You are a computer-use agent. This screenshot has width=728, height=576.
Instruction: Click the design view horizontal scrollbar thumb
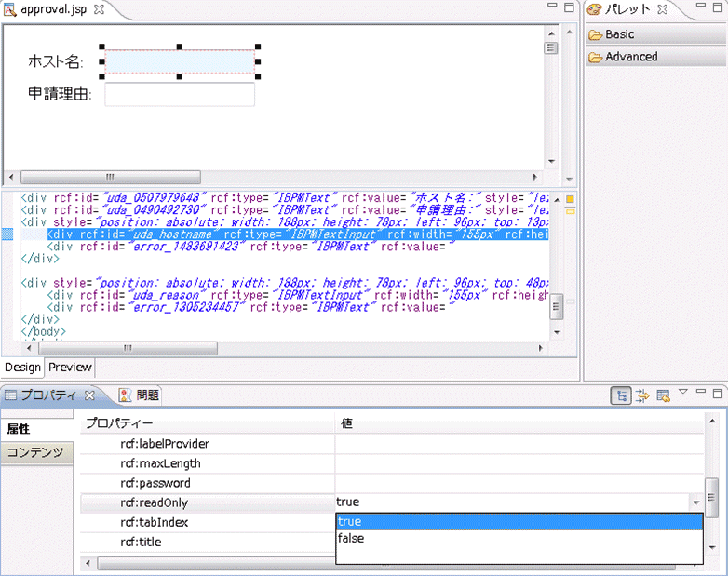point(111,177)
